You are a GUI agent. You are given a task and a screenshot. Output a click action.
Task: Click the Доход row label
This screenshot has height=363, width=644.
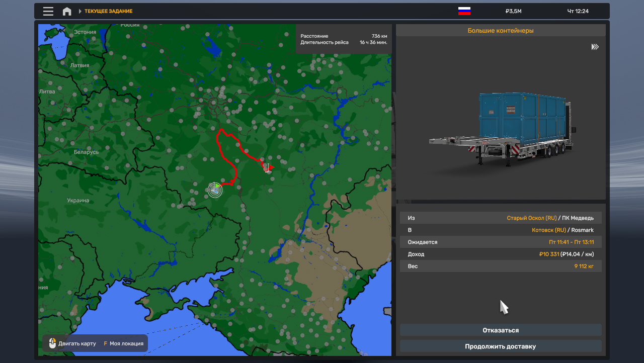pyautogui.click(x=416, y=254)
